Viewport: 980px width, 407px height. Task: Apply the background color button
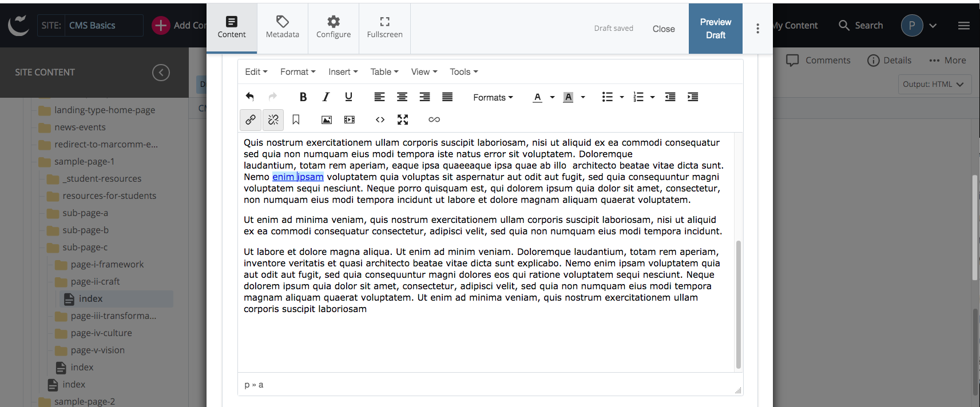click(x=568, y=97)
